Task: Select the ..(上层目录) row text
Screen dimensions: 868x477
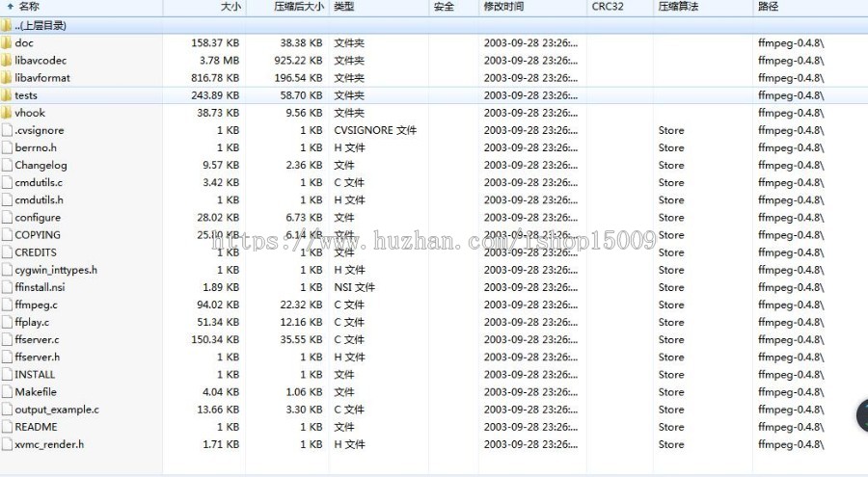Action: 41,25
